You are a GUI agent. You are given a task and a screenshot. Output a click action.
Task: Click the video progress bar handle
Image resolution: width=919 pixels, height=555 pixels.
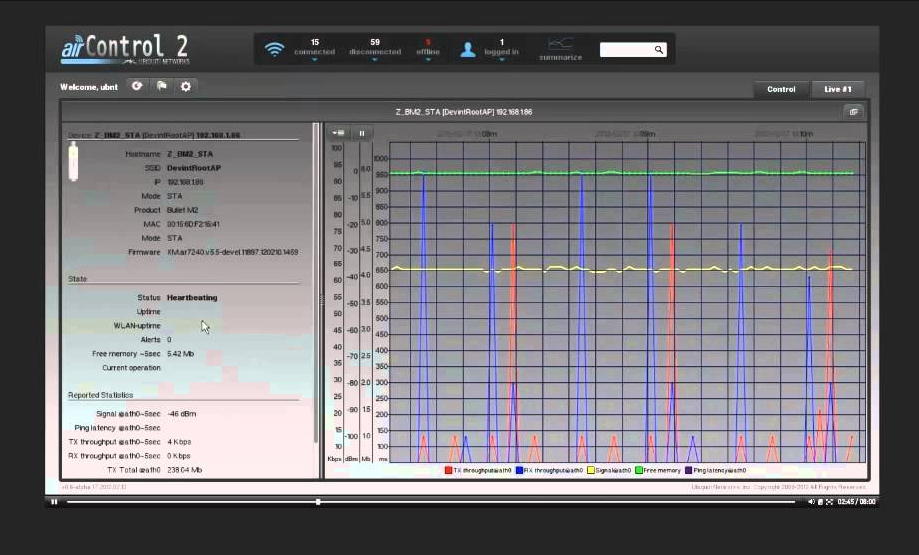click(x=318, y=502)
